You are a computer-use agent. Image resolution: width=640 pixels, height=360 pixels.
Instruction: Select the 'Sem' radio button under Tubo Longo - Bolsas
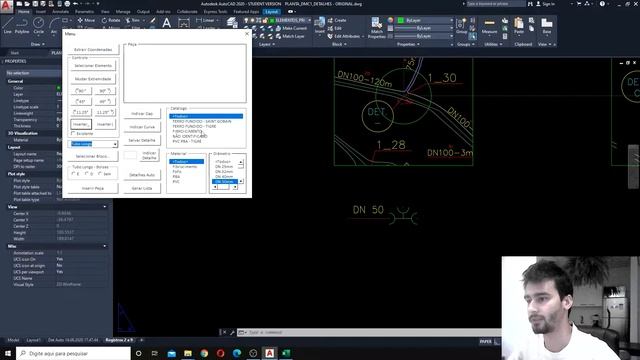click(x=100, y=173)
